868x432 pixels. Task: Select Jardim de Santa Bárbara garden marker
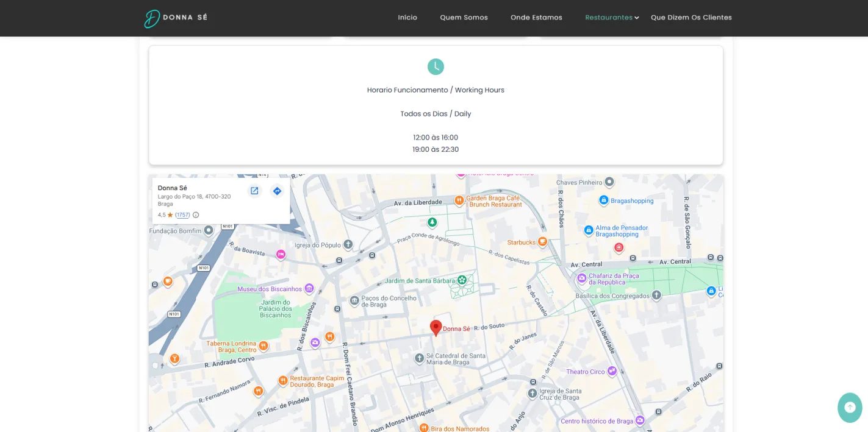[462, 280]
